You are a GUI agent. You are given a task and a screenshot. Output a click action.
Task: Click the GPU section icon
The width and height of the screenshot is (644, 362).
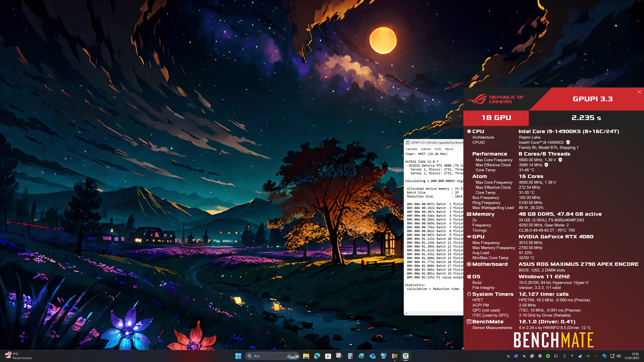pyautogui.click(x=469, y=237)
